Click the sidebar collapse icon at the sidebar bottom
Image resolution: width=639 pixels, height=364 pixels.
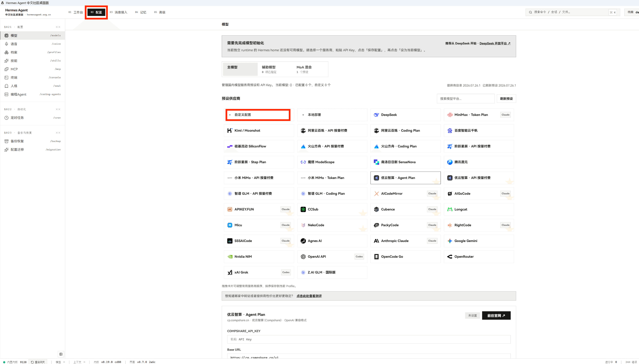(x=61, y=354)
